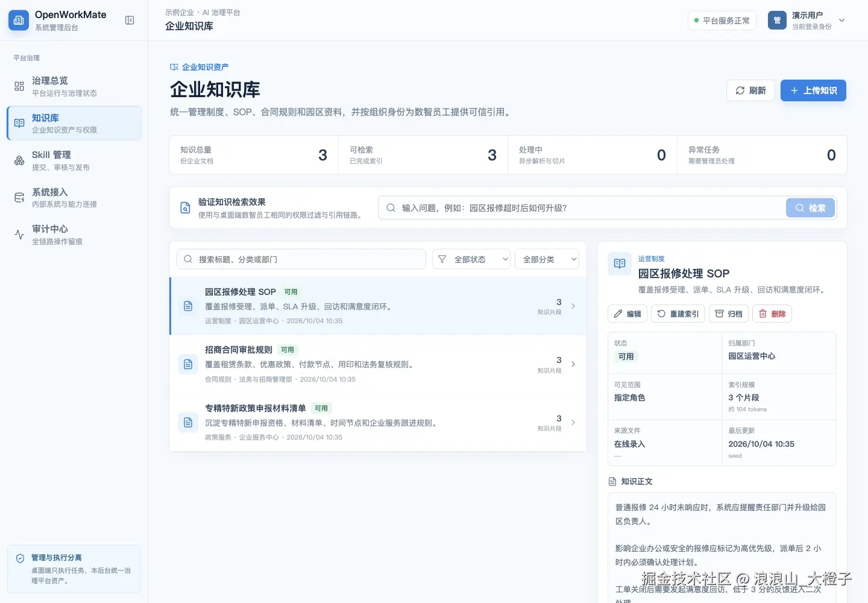
Task: Click the 处理中 stat card
Action: (x=593, y=155)
